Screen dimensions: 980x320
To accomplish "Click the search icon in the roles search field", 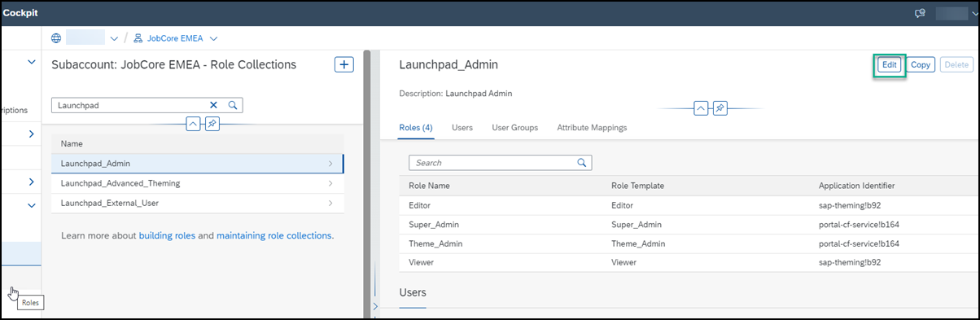I will point(581,163).
